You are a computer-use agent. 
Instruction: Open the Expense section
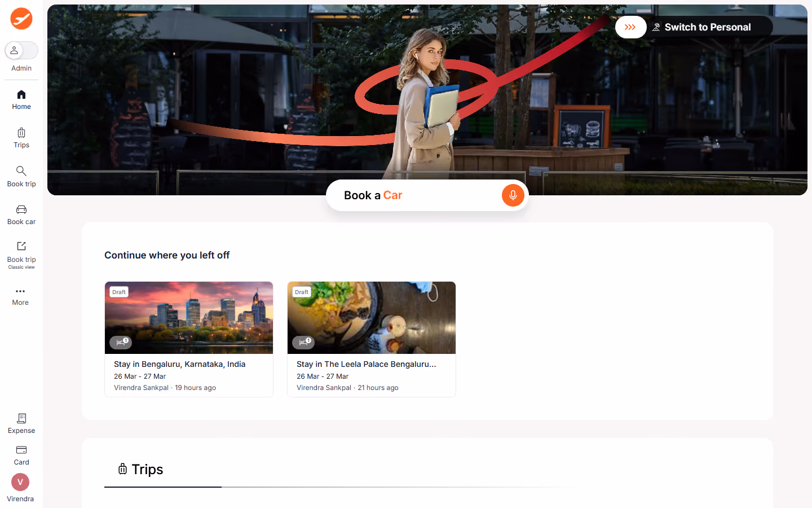pos(21,423)
